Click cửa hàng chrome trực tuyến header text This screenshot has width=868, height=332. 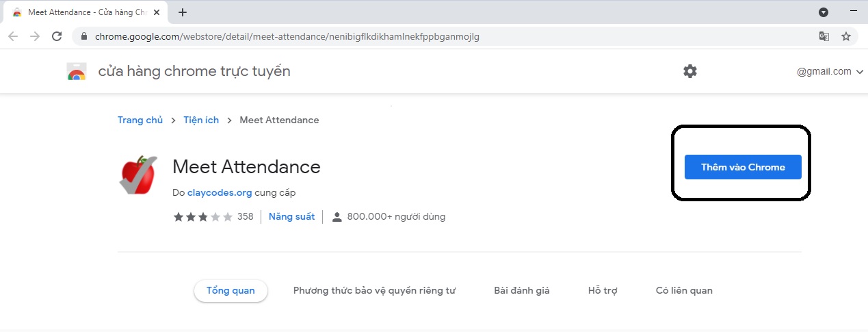194,71
